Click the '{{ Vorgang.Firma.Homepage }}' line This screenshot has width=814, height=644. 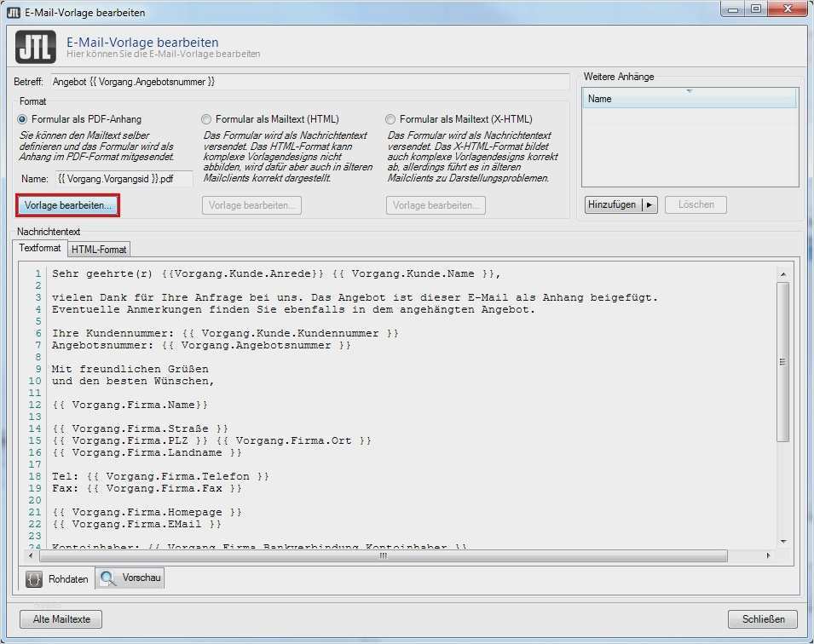147,513
